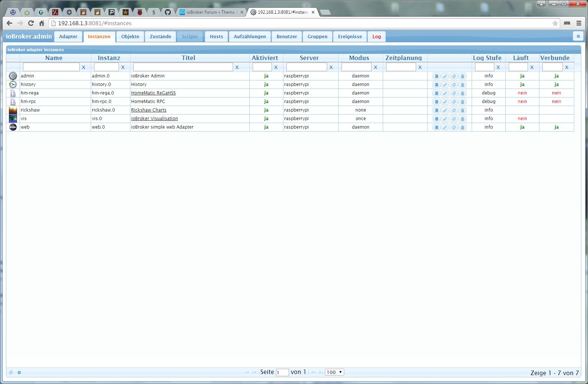Click the footer settings gear icon
This screenshot has height=384, width=588.
[x=19, y=373]
